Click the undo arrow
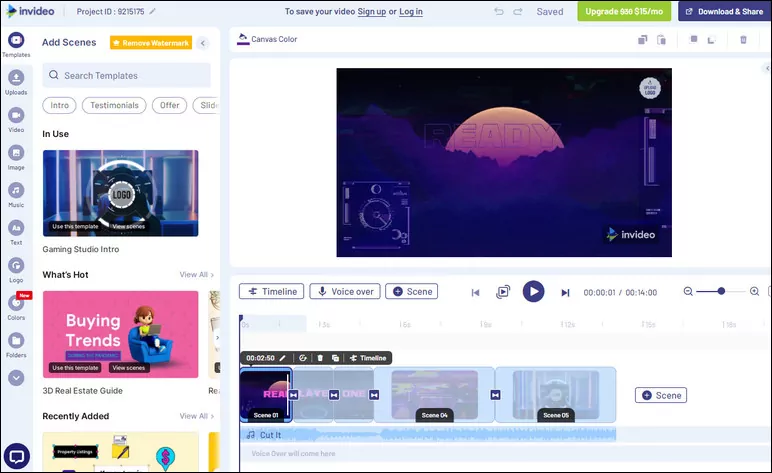The image size is (772, 473). click(x=499, y=11)
